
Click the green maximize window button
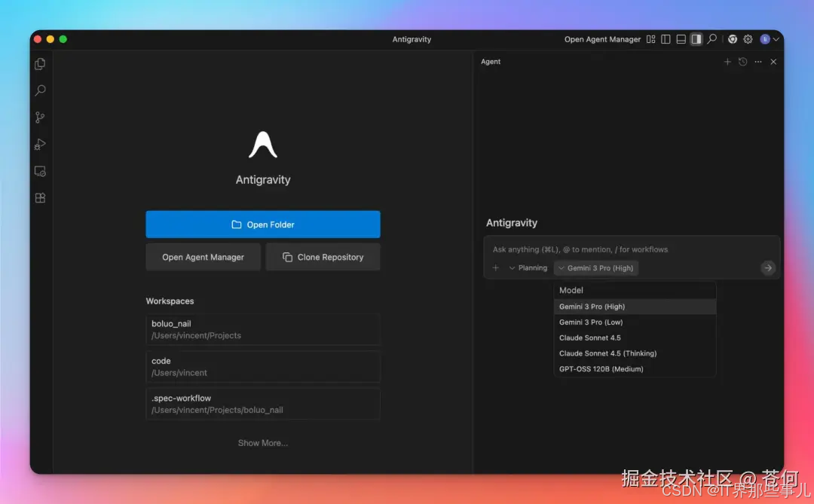tap(63, 39)
